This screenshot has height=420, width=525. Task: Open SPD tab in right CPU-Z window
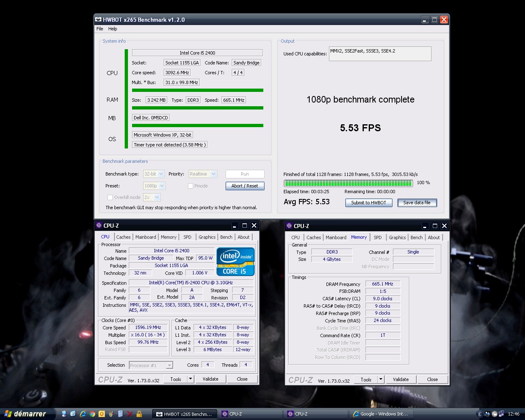click(x=378, y=237)
